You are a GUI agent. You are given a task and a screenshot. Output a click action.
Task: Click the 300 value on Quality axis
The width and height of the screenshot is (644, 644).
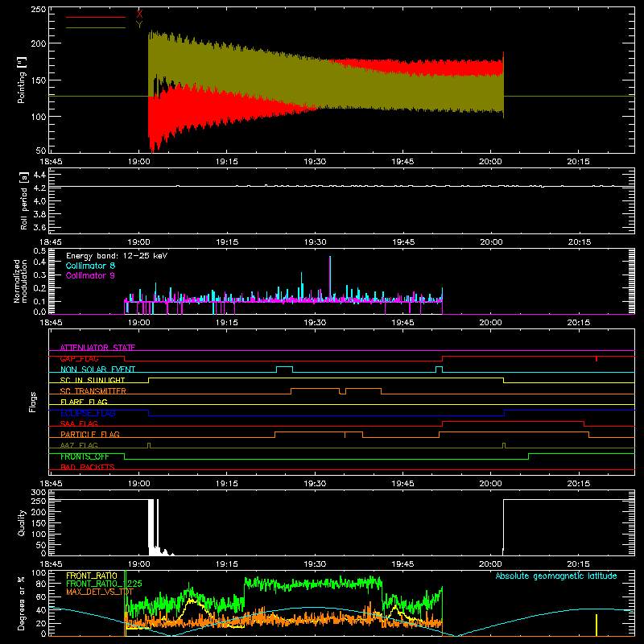(x=39, y=493)
